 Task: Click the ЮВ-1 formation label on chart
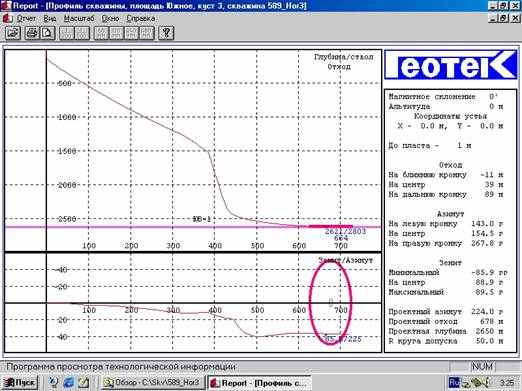tap(202, 219)
